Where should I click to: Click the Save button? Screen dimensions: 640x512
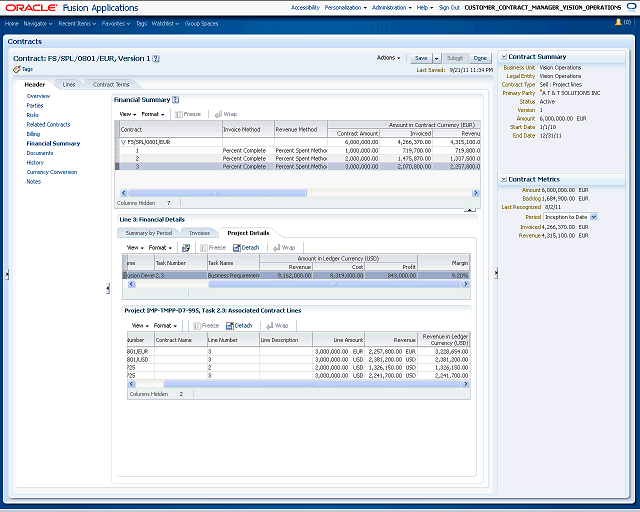tap(421, 58)
